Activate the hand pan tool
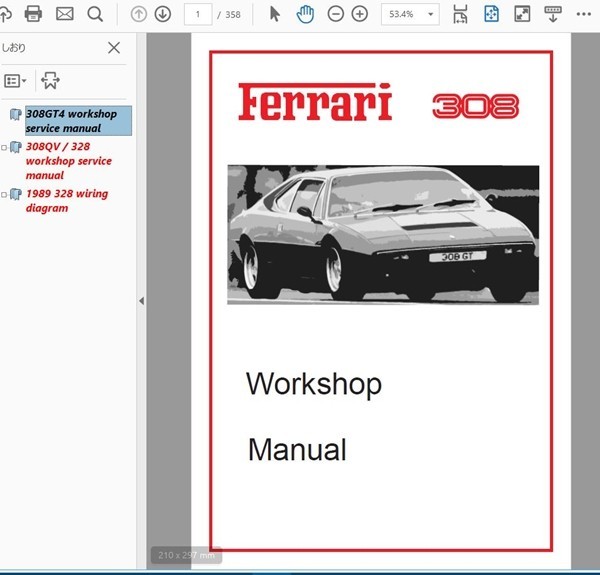 [305, 15]
